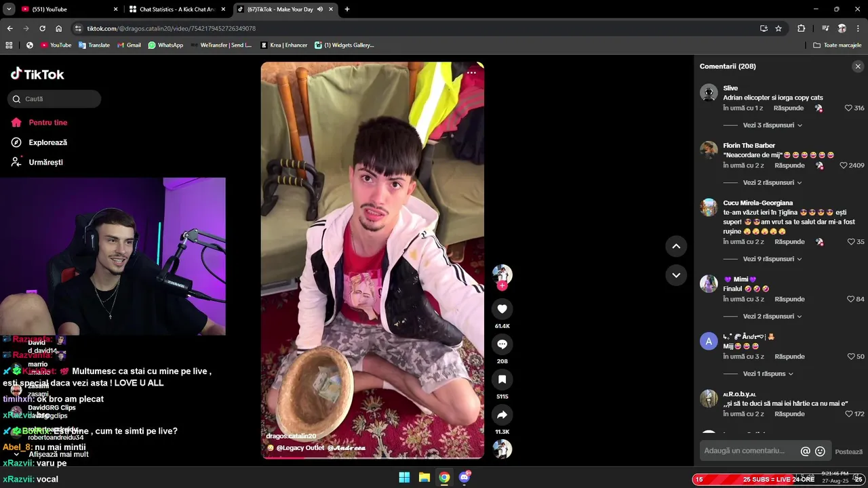The width and height of the screenshot is (868, 488).
Task: Like Mimi's comment with 84 likes
Action: click(x=851, y=299)
